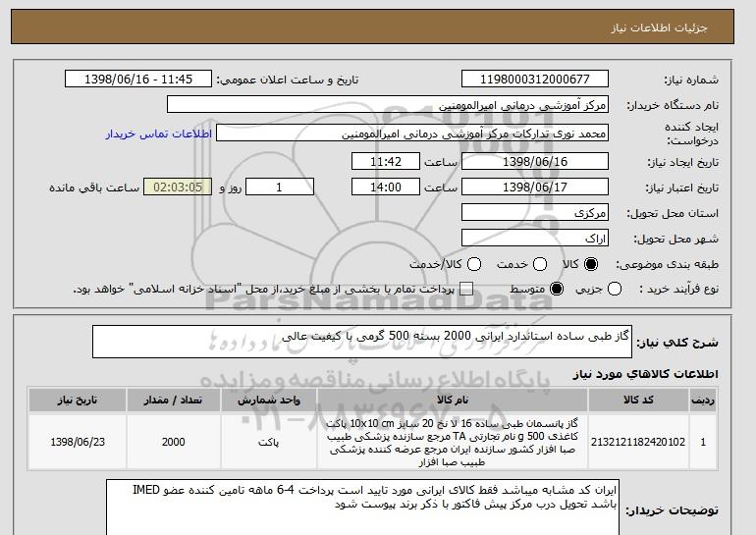Click the کد کالا column header
The width and height of the screenshot is (756, 535).
[638, 401]
